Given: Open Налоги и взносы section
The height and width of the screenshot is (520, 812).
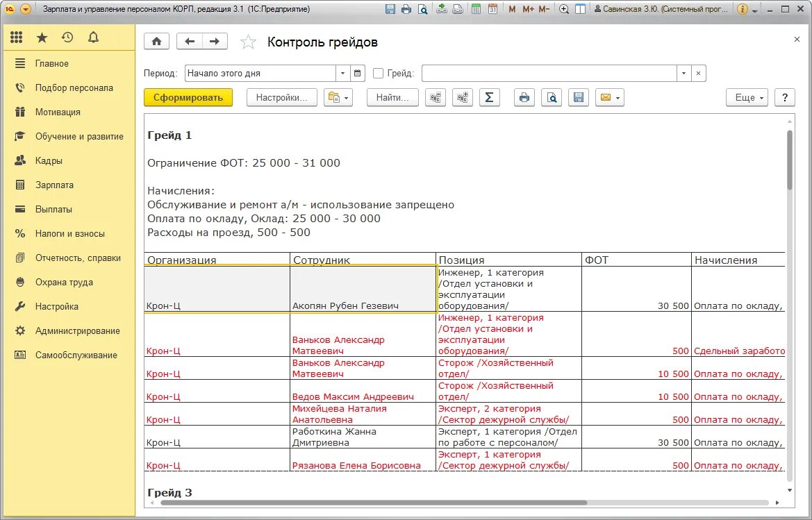Looking at the screenshot, I should pos(69,234).
